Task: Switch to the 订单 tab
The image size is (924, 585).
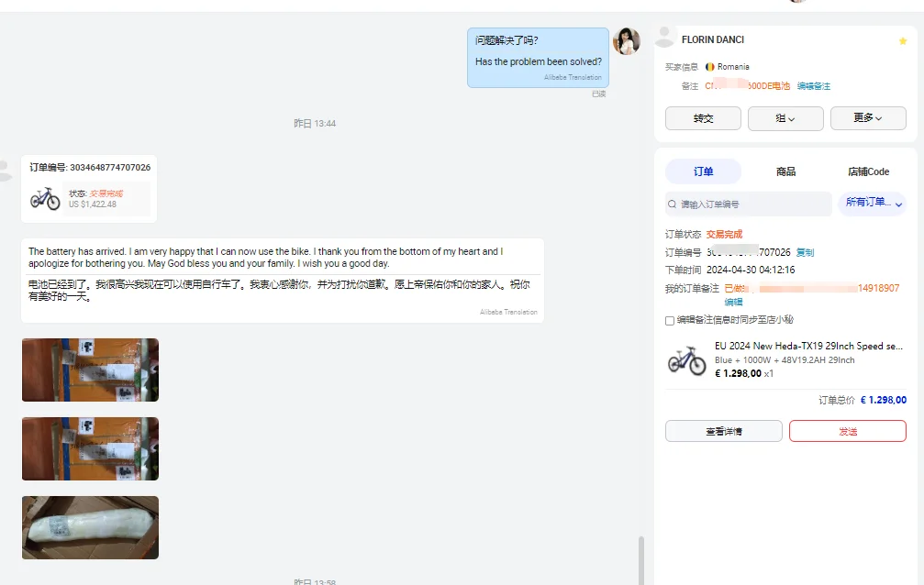Action: (703, 171)
